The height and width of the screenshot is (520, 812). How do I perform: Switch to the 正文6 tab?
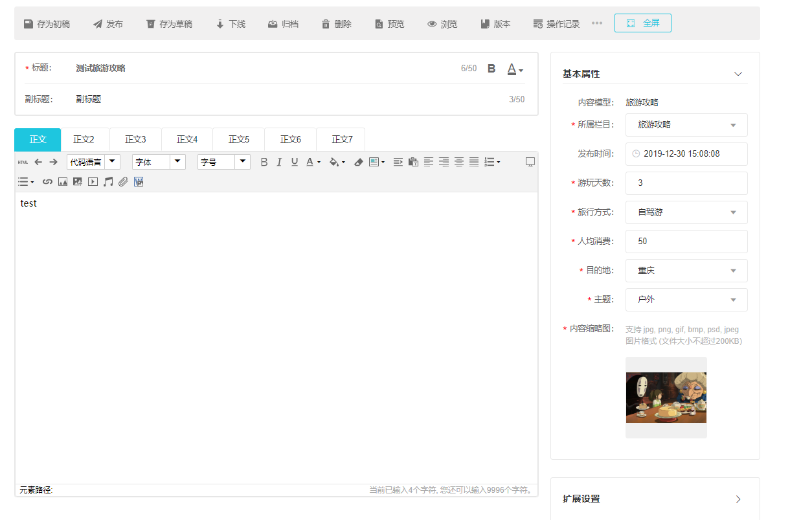(291, 139)
